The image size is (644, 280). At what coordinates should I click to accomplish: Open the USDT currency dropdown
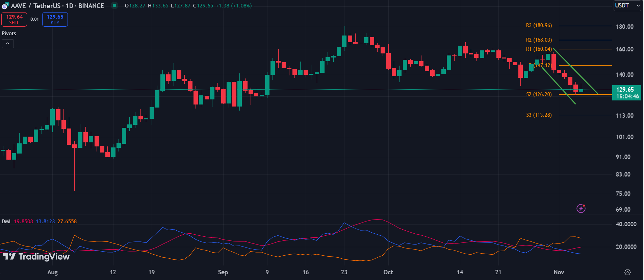click(627, 6)
